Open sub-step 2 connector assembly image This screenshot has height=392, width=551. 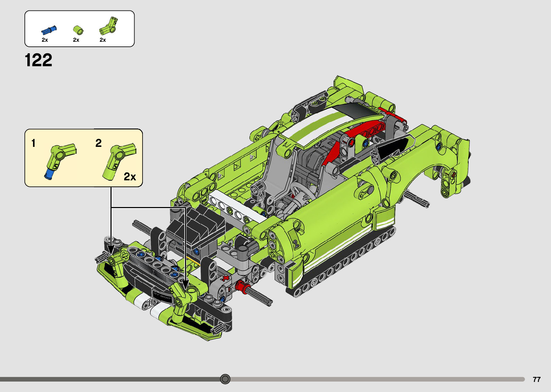pyautogui.click(x=118, y=160)
